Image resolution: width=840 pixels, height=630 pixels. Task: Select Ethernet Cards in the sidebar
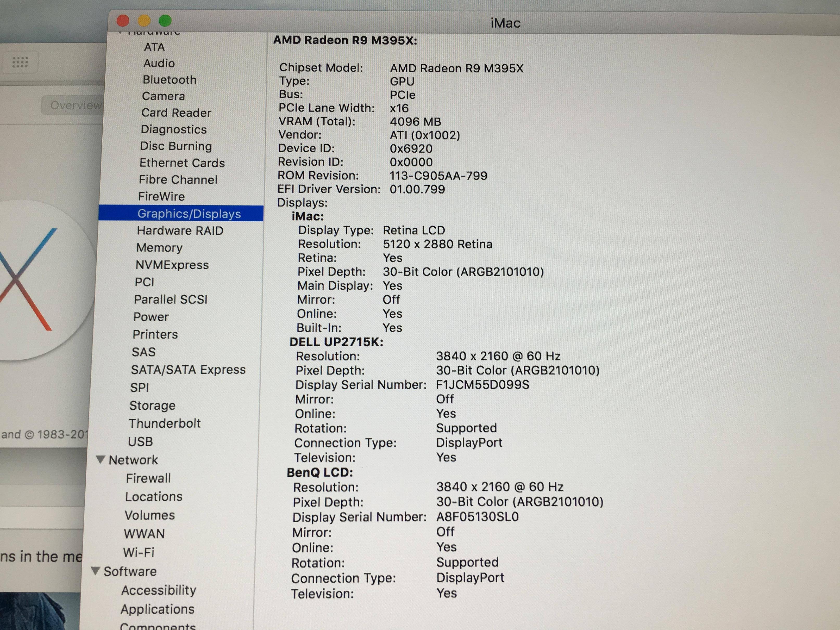click(x=182, y=163)
